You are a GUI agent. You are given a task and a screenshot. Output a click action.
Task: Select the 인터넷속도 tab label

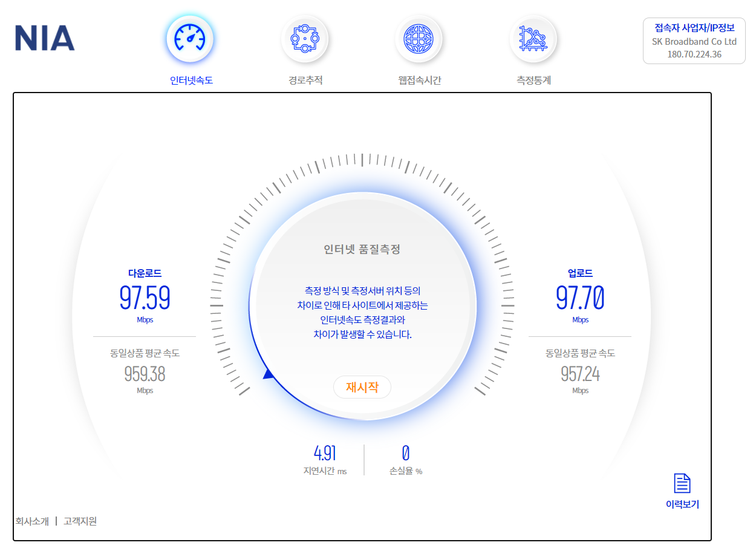[191, 80]
